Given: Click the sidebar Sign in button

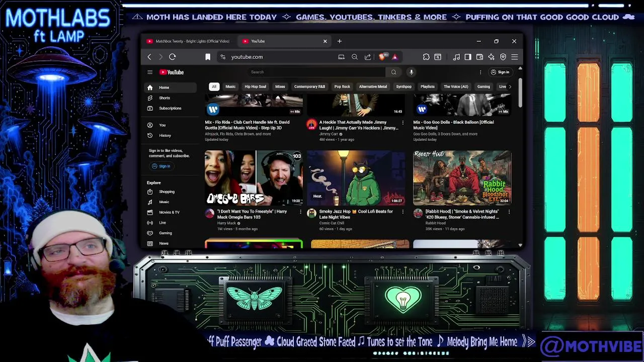Looking at the screenshot, I should [x=162, y=166].
